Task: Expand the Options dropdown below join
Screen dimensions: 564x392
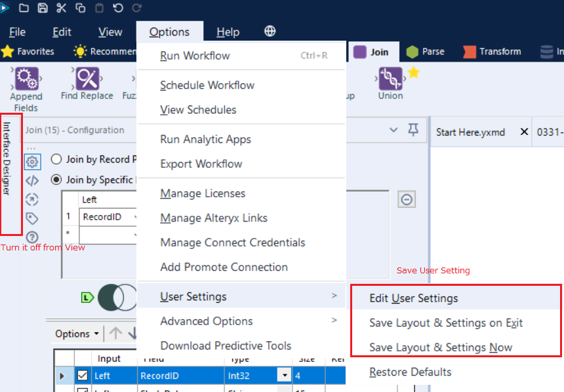Action: click(x=77, y=334)
